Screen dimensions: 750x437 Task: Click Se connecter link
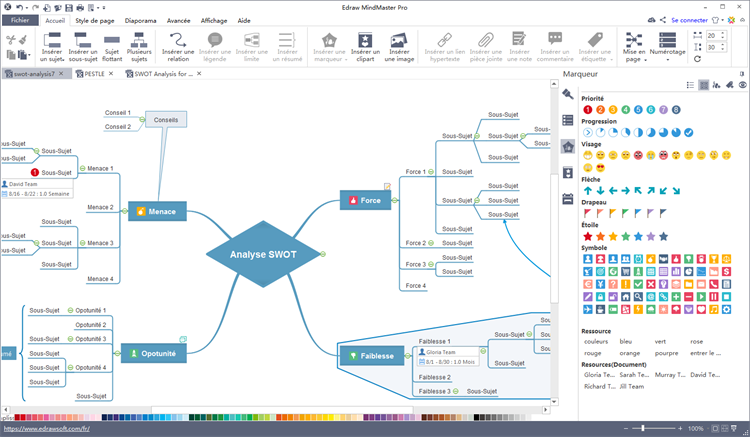pos(689,20)
